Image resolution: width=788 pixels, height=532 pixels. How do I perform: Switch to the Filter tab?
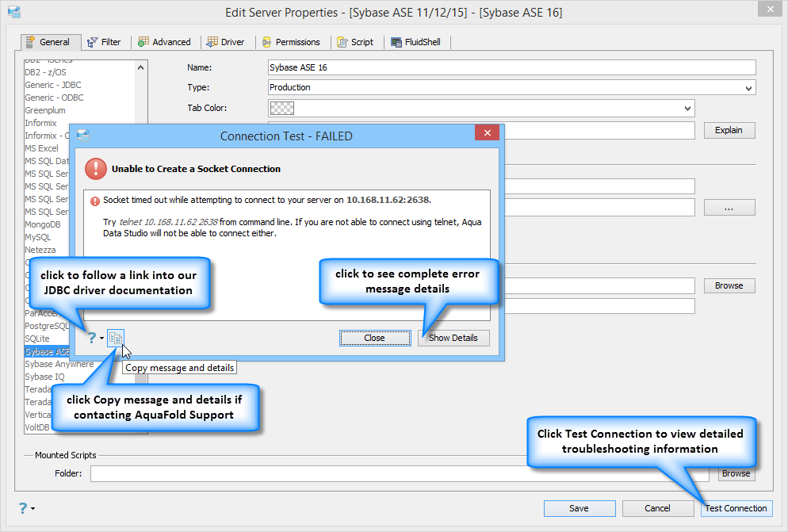[x=105, y=42]
